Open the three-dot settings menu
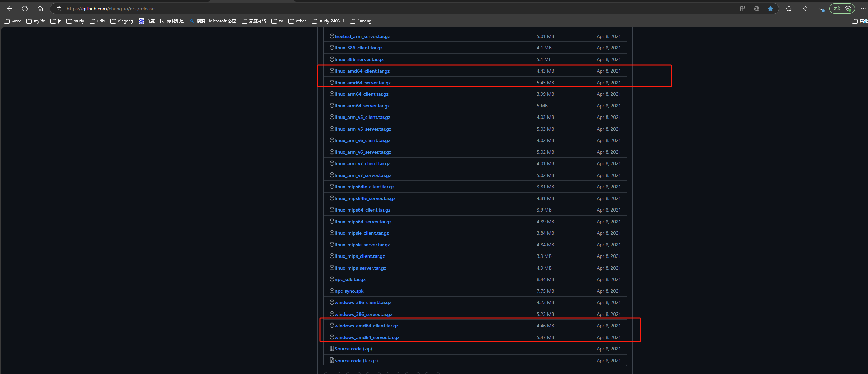Image resolution: width=868 pixels, height=374 pixels. (863, 9)
